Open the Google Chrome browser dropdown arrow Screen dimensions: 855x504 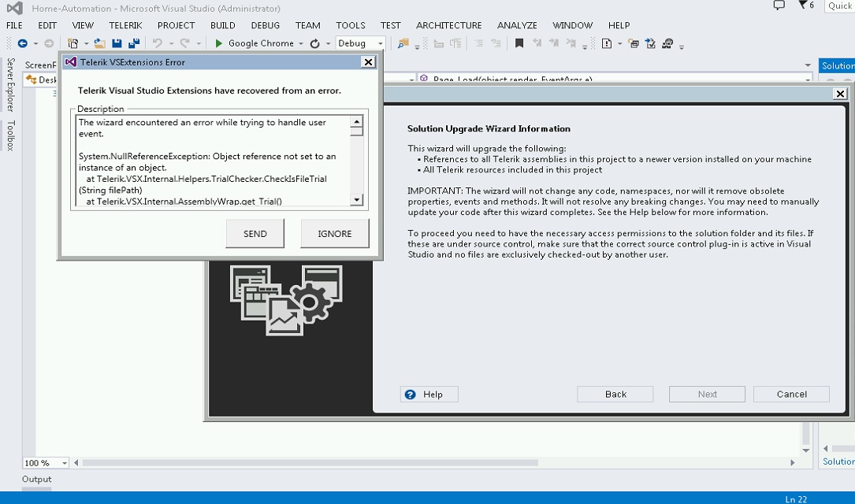click(301, 43)
